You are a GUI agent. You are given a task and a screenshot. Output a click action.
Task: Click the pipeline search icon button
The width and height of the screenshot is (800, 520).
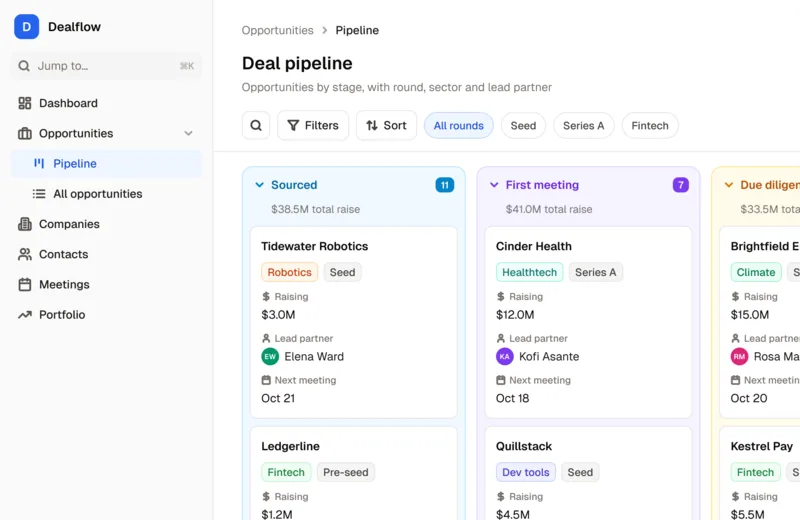[x=256, y=125]
